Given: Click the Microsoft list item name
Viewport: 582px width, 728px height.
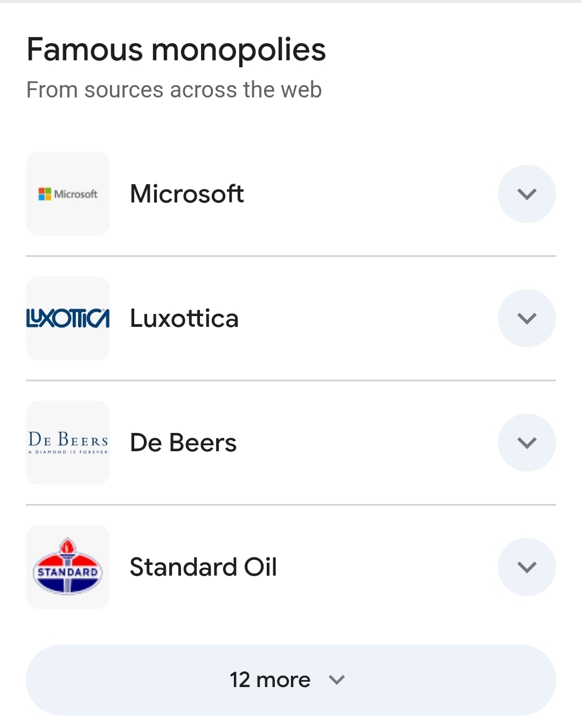Looking at the screenshot, I should (x=187, y=194).
